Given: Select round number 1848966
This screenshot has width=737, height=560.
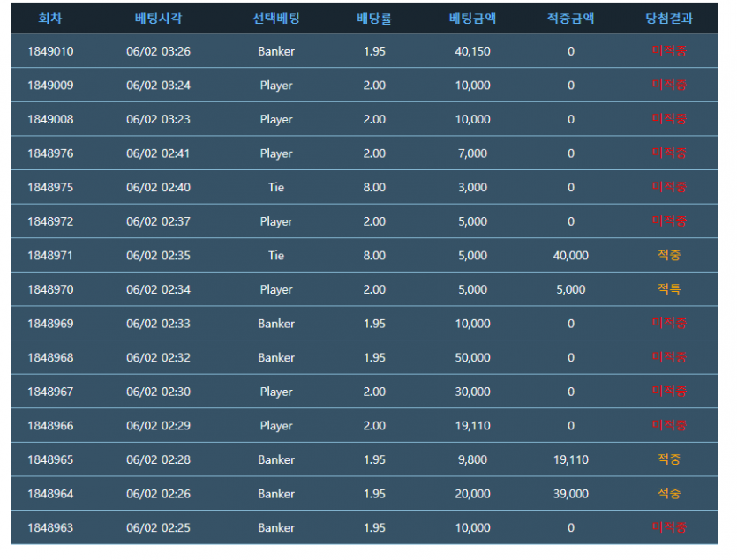Looking at the screenshot, I should [x=50, y=426].
